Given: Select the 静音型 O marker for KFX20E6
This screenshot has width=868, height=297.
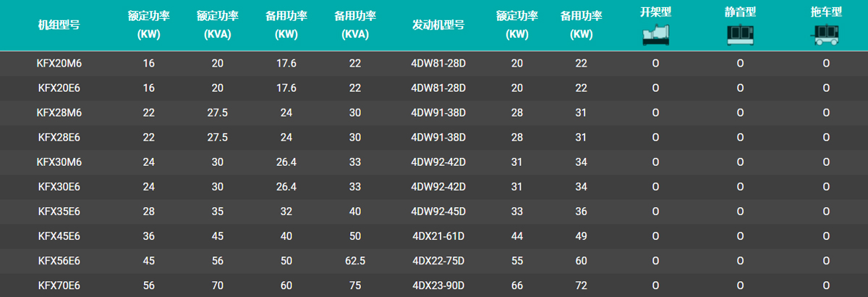Looking at the screenshot, I should coord(740,88).
